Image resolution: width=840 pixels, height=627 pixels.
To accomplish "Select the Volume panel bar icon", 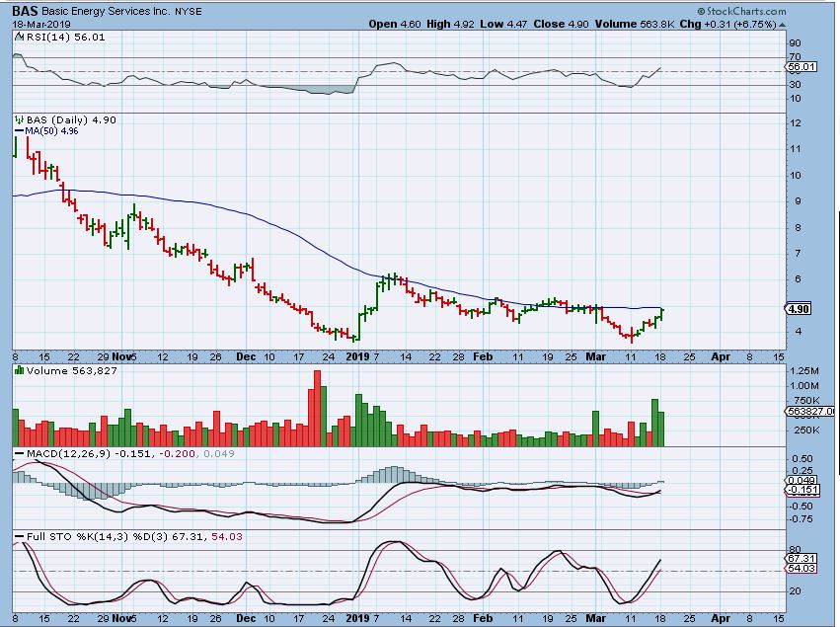I will click(x=19, y=371).
